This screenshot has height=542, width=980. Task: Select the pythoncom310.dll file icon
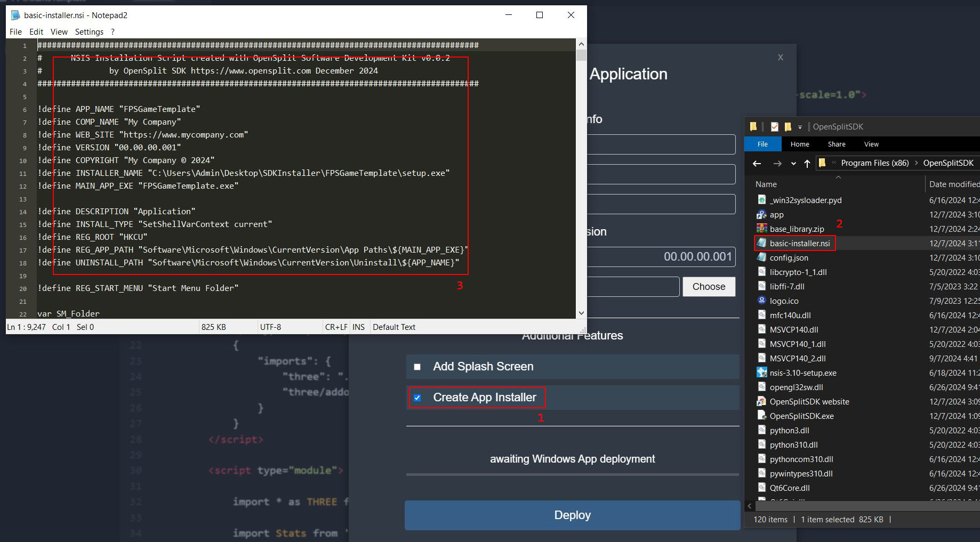(762, 459)
